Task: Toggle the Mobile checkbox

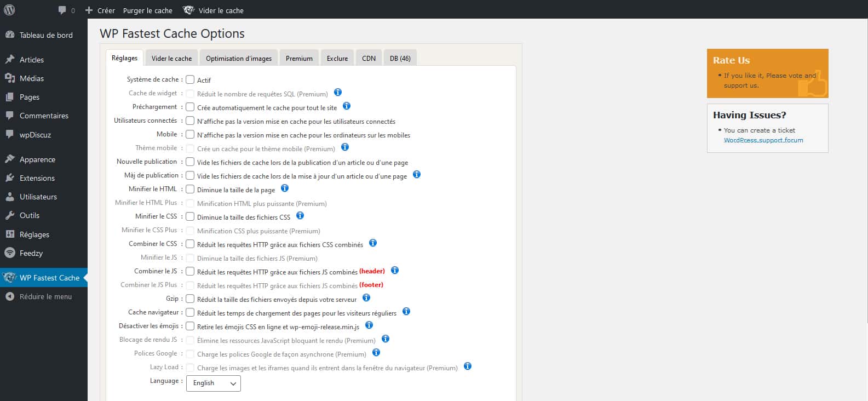Action: click(x=190, y=134)
